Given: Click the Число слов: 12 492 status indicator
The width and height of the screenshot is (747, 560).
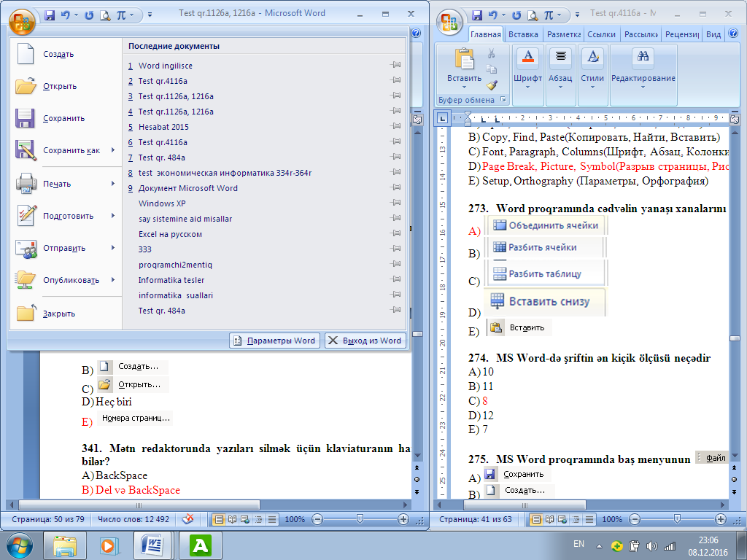Looking at the screenshot, I should pos(133,519).
